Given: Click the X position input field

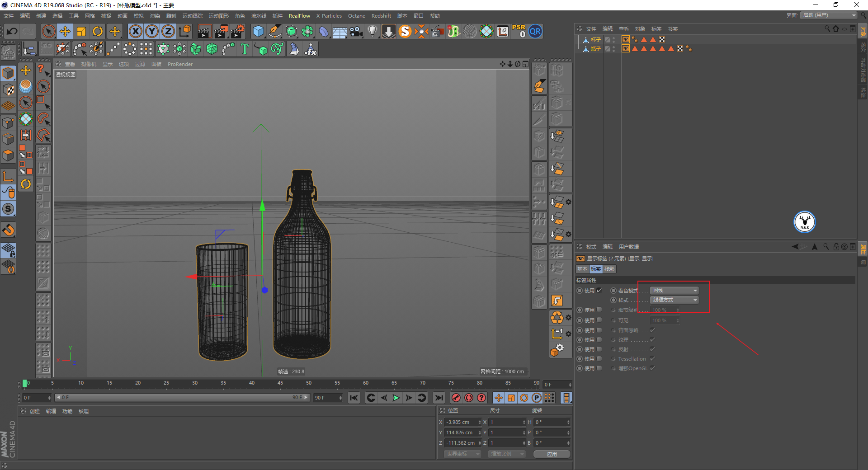Looking at the screenshot, I should pos(460,422).
